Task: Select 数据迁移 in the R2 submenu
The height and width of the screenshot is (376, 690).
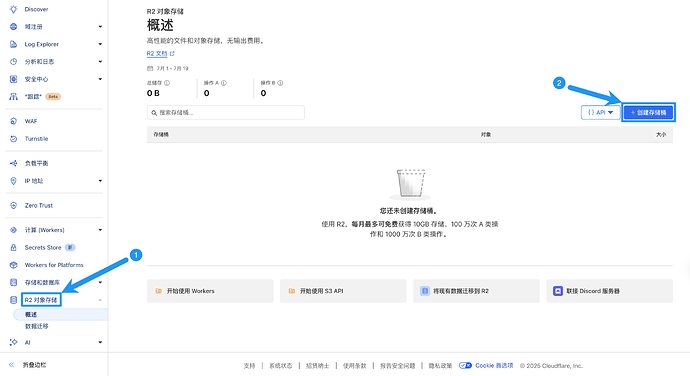Action: click(37, 326)
